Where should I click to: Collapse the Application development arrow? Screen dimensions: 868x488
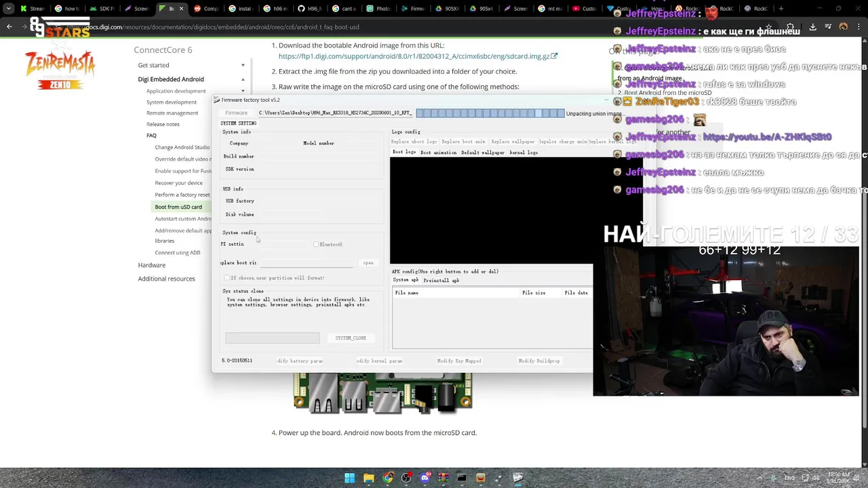243,91
